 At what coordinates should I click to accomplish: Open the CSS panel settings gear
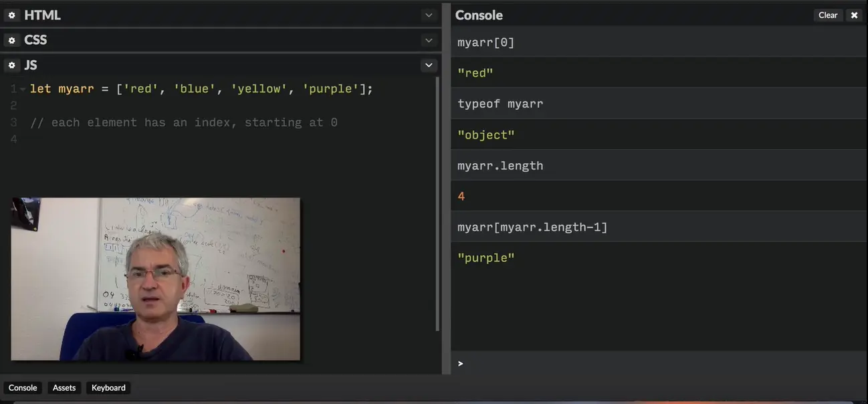click(x=11, y=41)
